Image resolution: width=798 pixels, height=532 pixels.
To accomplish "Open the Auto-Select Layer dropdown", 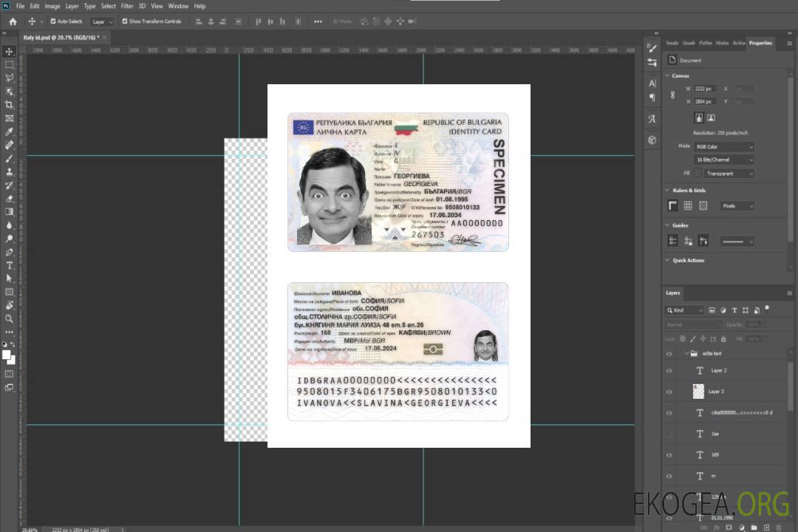I will pos(102,21).
